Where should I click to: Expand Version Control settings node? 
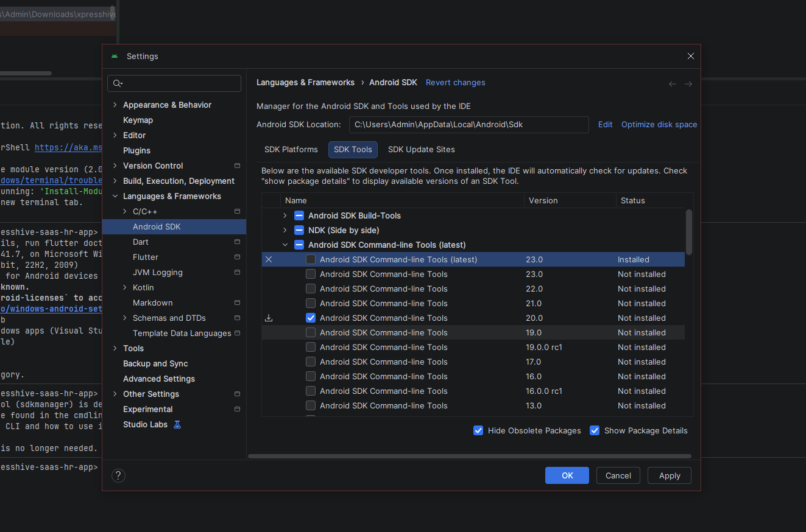click(x=115, y=166)
